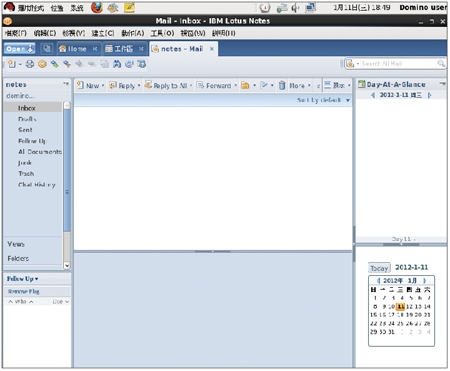The height and width of the screenshot is (371, 450).
Task: Expand the Views section
Action: (x=16, y=244)
